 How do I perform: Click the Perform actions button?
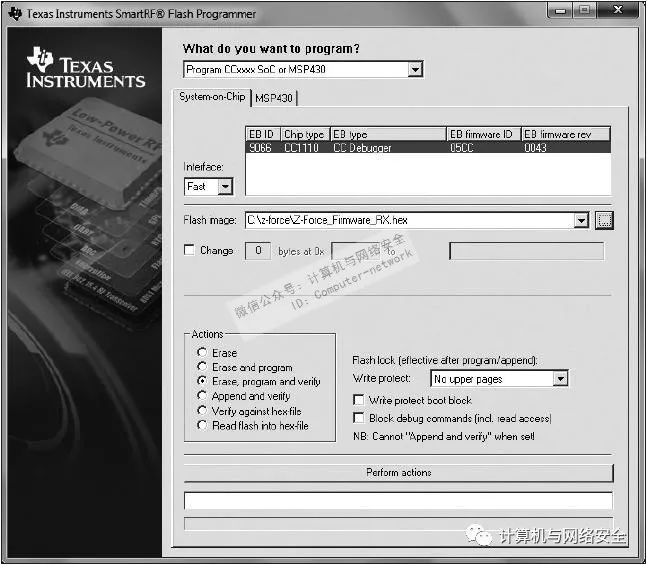click(x=399, y=473)
